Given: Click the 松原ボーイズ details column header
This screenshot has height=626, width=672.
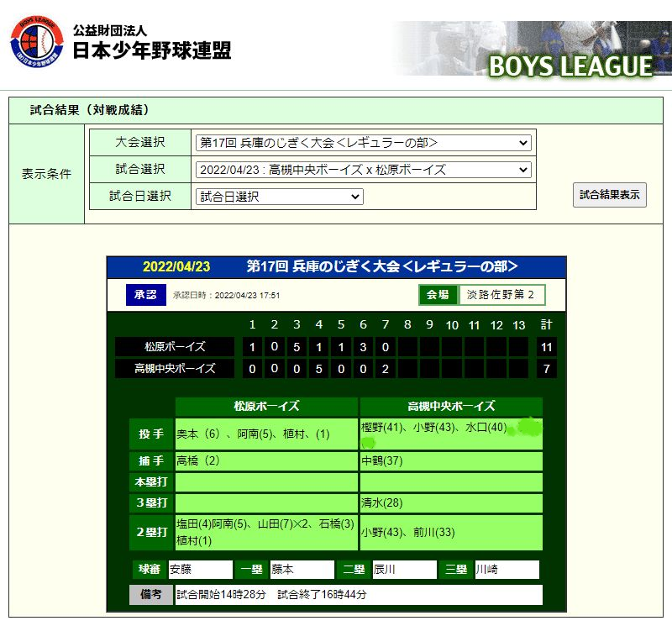Looking at the screenshot, I should 266,406.
